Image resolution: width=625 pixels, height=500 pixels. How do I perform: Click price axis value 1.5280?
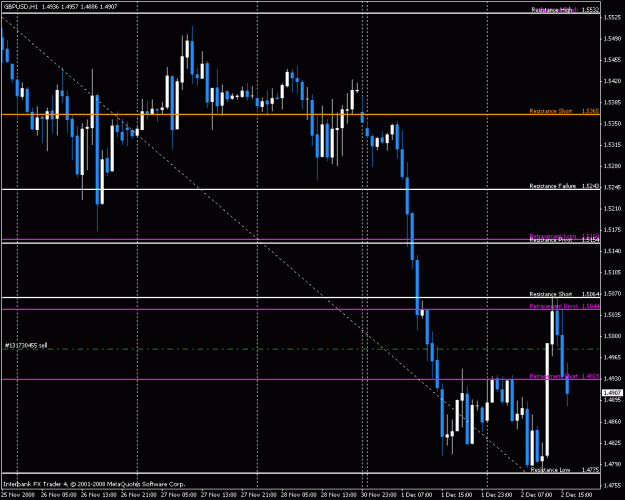(612, 166)
